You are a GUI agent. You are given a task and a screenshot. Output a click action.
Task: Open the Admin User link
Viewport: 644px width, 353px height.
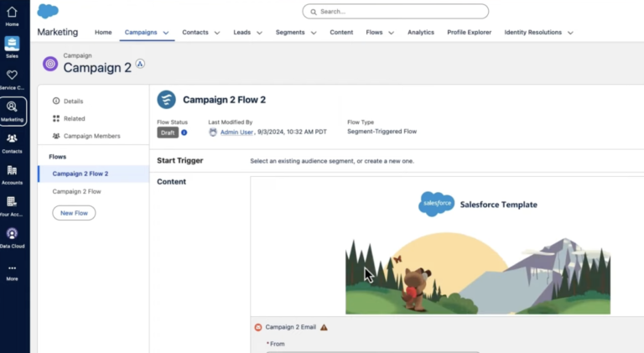coord(236,132)
